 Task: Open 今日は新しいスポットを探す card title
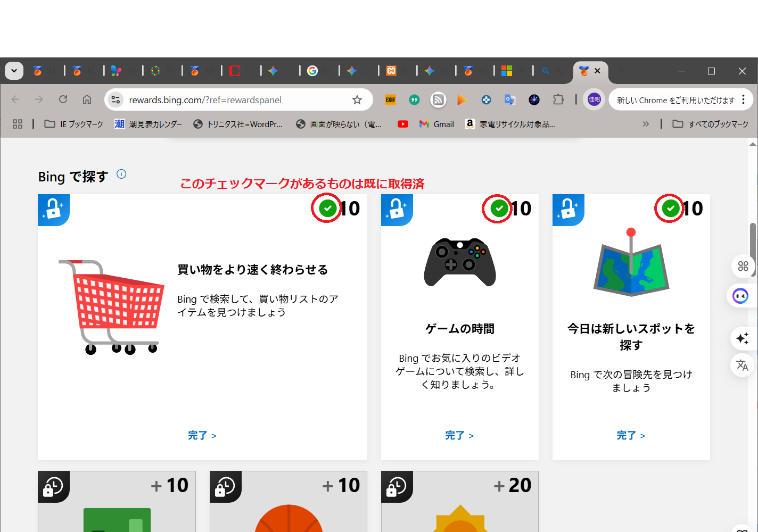click(631, 337)
